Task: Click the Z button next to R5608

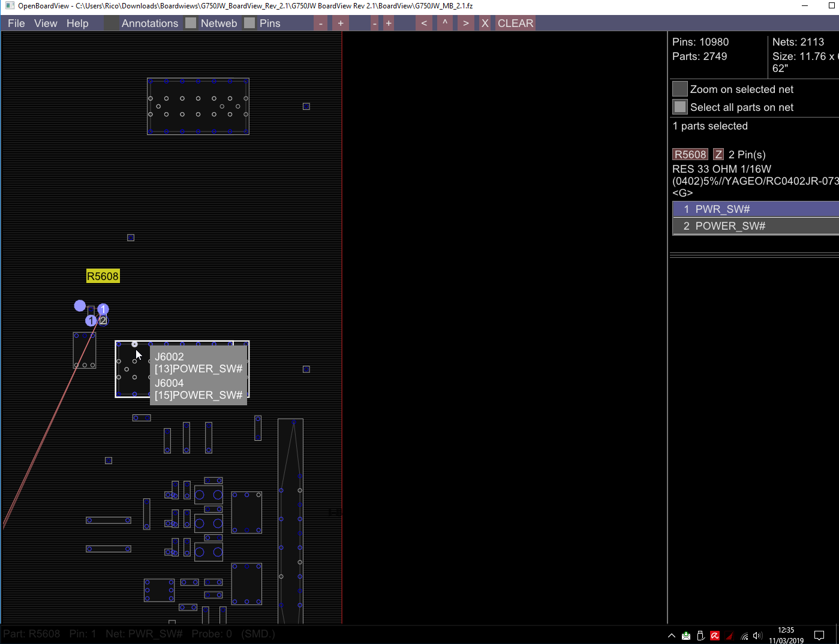Action: pyautogui.click(x=718, y=155)
